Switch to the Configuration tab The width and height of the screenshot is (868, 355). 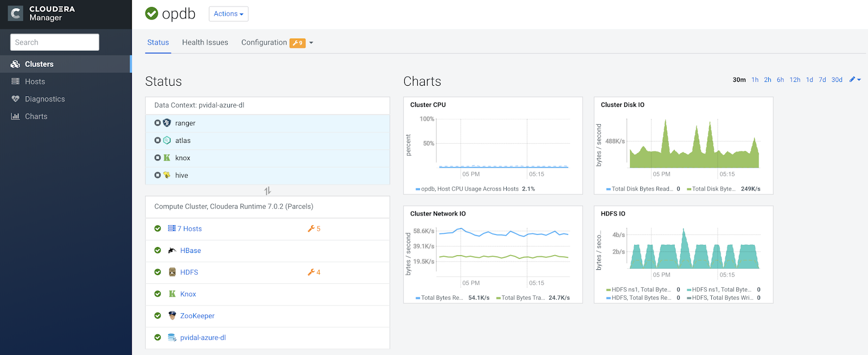(264, 42)
